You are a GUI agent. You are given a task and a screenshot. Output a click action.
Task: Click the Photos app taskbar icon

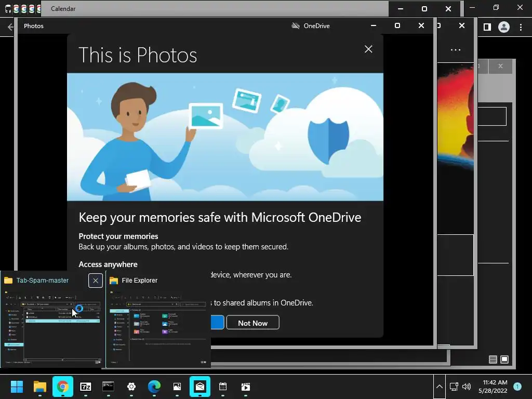(177, 387)
